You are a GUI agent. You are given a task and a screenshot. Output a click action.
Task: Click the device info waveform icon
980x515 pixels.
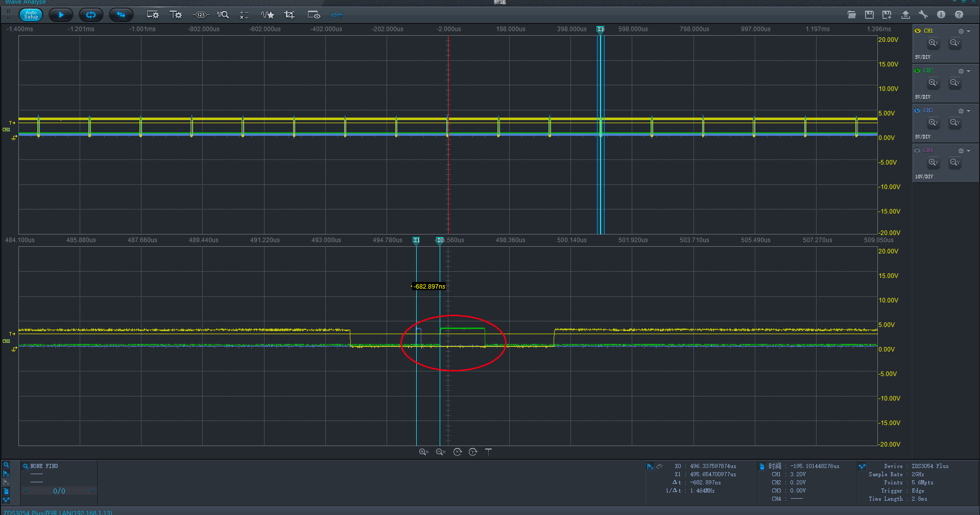click(x=862, y=466)
